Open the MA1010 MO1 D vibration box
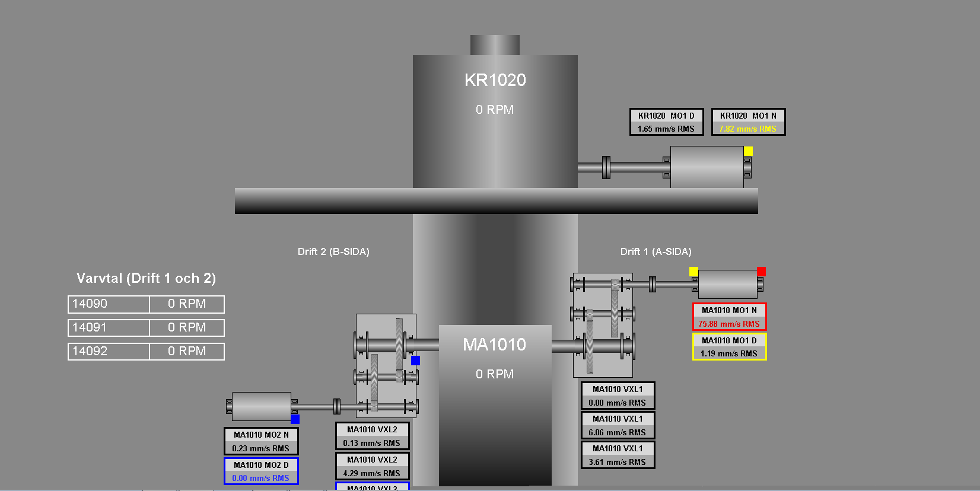 pos(729,346)
